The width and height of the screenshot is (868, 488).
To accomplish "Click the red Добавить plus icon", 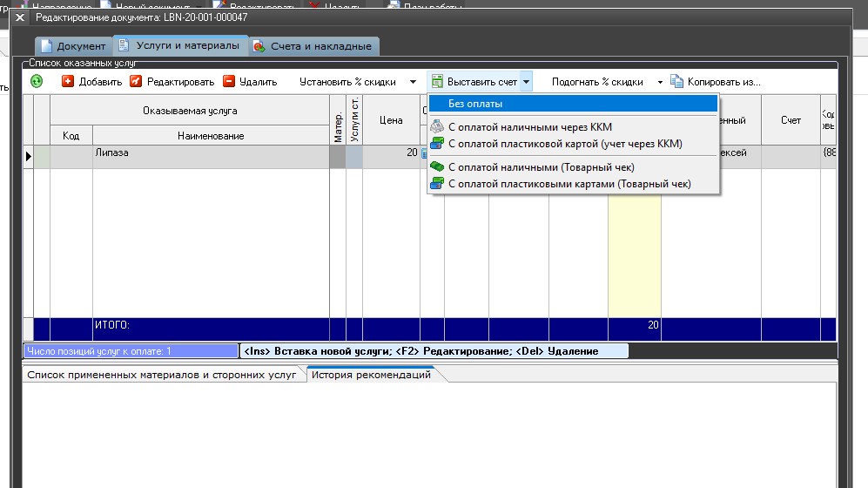I will 68,82.
